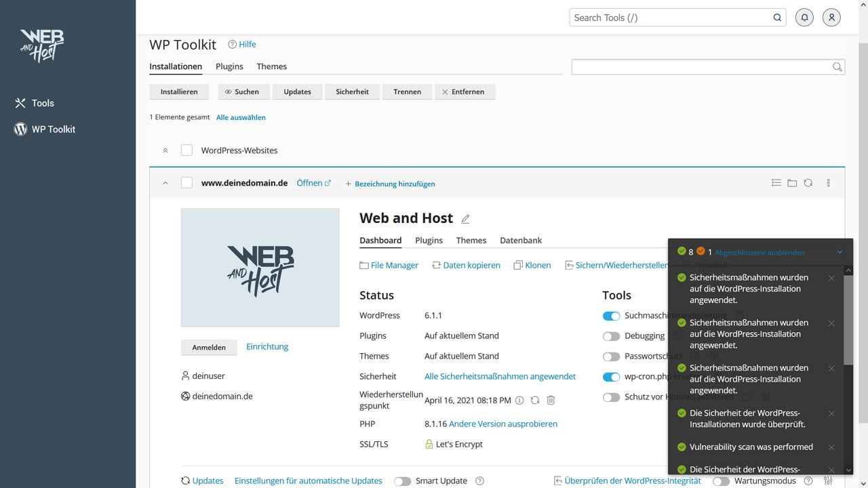Click Daten kopieren

pos(466,265)
